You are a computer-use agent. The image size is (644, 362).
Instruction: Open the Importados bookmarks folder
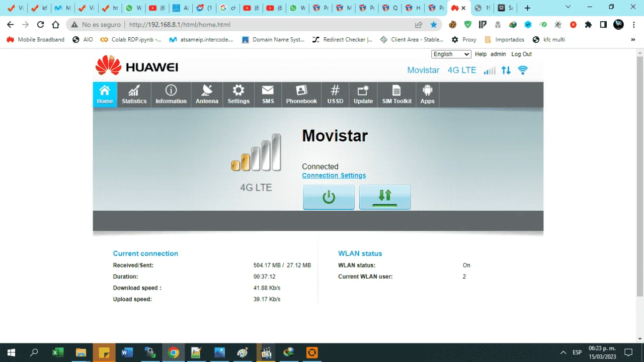(x=504, y=39)
